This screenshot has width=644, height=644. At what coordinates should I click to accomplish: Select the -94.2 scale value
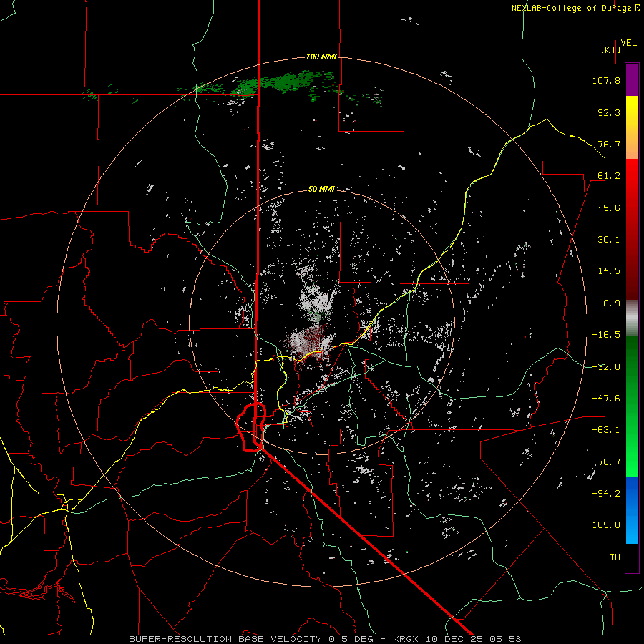(x=606, y=493)
